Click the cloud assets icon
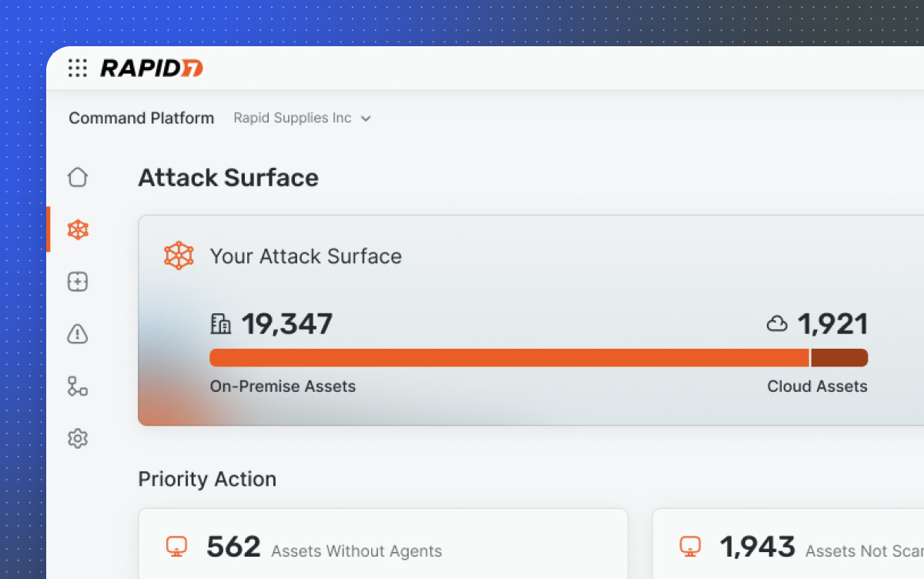 tap(777, 324)
